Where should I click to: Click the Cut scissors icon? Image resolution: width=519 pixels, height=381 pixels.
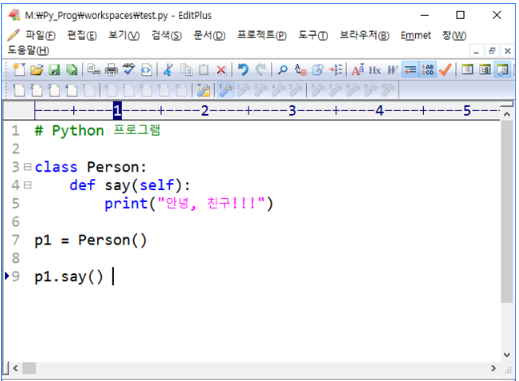(168, 70)
